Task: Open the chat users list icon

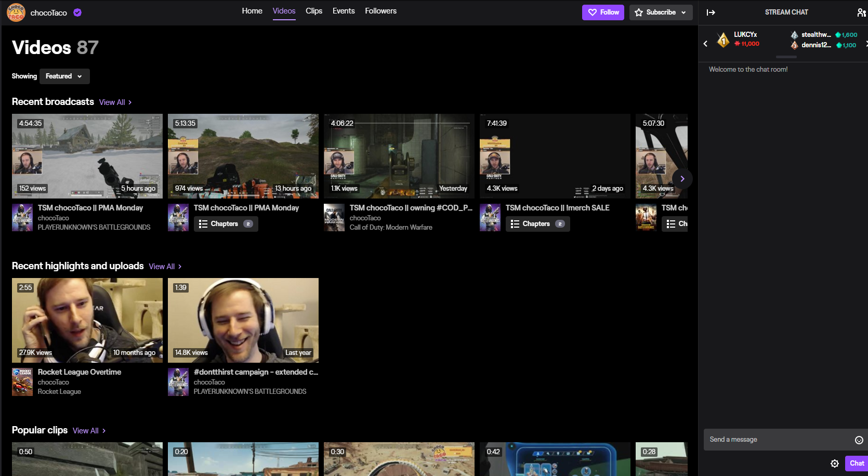Action: [861, 12]
